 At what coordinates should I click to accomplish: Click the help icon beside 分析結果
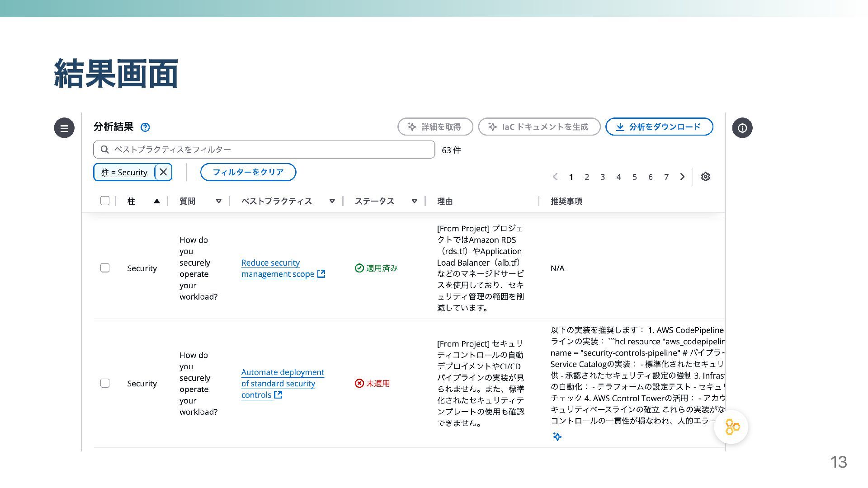click(145, 127)
